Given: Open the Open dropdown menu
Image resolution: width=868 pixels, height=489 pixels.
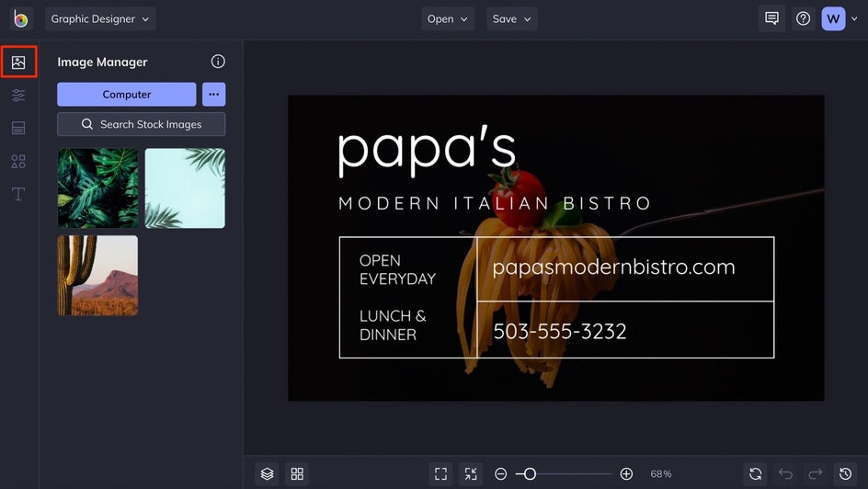Looking at the screenshot, I should [x=447, y=18].
